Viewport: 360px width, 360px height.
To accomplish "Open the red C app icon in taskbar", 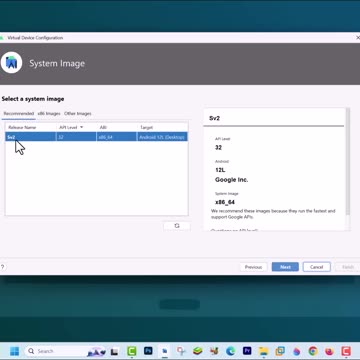I will click(346, 351).
